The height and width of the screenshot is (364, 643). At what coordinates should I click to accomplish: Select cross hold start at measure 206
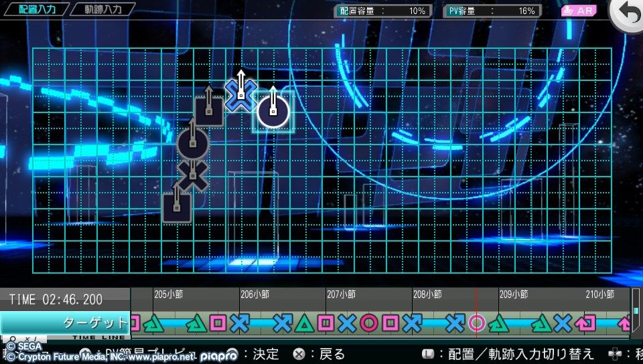[240, 323]
